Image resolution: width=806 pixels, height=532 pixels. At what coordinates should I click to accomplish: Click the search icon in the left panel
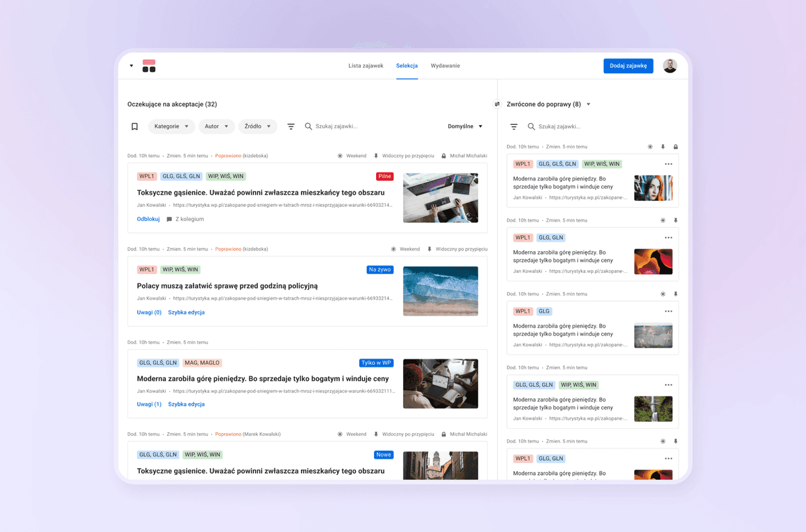tap(308, 126)
